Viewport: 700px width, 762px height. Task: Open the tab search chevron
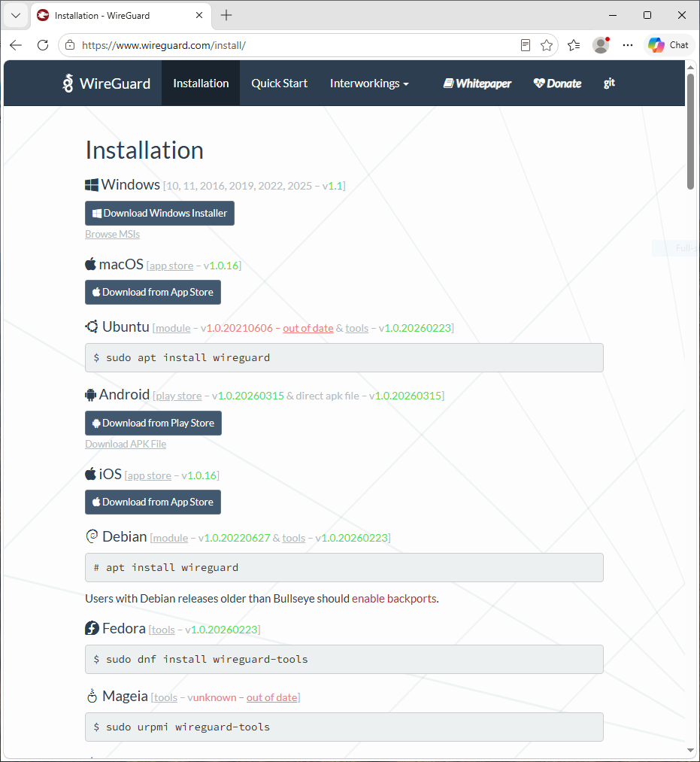tap(16, 16)
